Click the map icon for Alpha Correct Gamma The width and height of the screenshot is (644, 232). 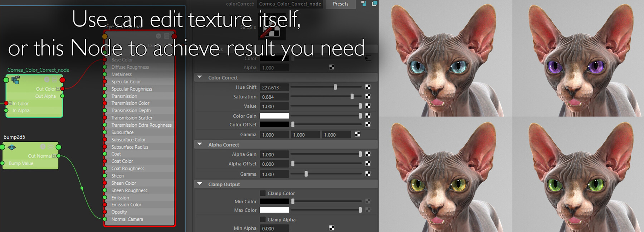pos(368,174)
